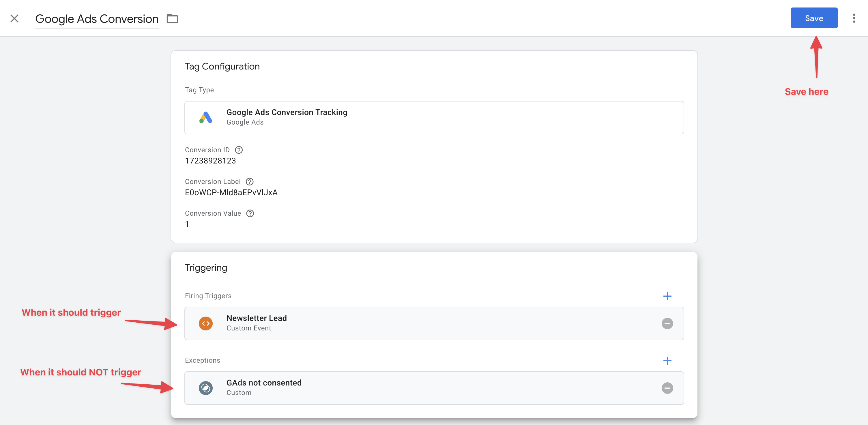Click the folder icon beside tag name

172,19
